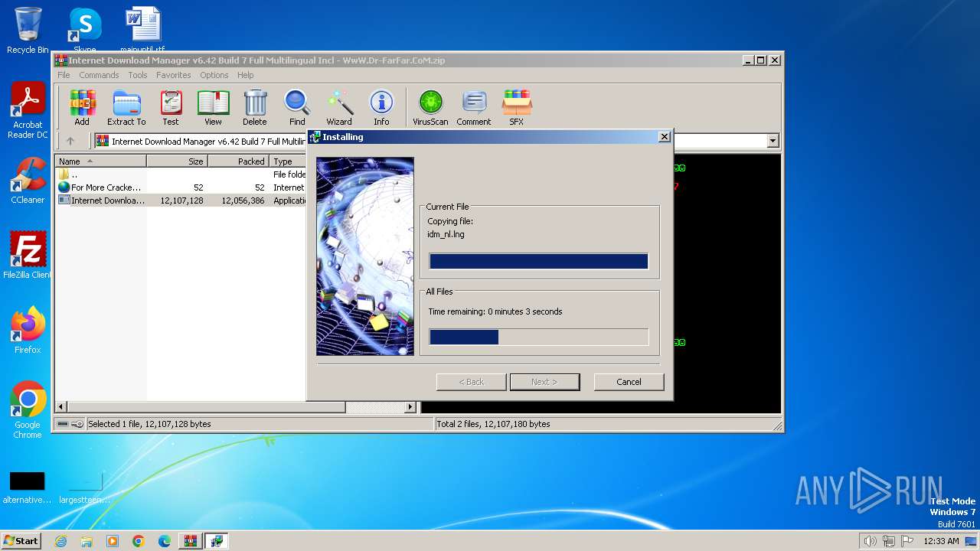Select the largestteen desktop file icon
The width and height of the screenshot is (980, 551).
[x=85, y=487]
